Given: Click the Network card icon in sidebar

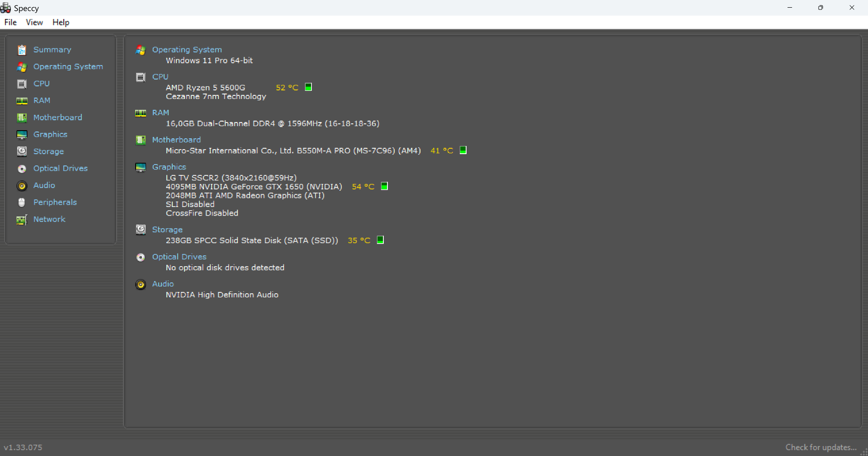Looking at the screenshot, I should (x=22, y=220).
